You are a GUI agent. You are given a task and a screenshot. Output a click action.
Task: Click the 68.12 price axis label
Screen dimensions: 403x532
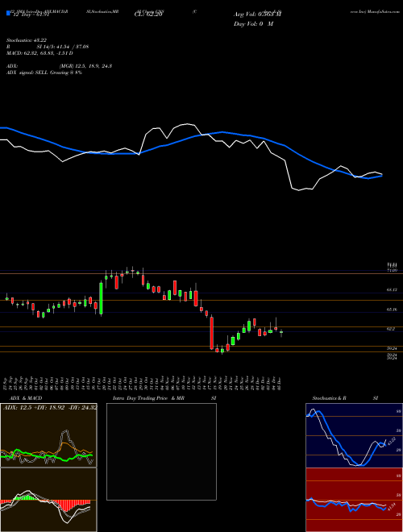click(x=392, y=289)
